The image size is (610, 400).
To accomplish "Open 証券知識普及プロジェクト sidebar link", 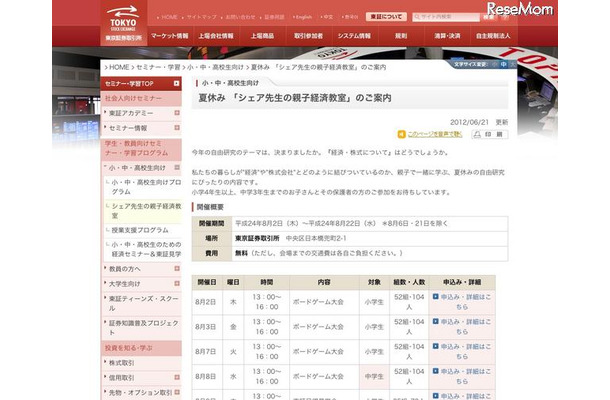I will pos(143,328).
